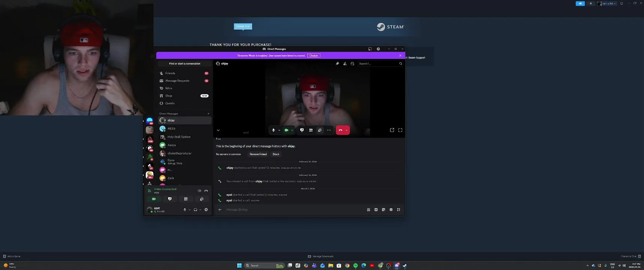644x270 pixels.
Task: Attach a file with plus button
Action: 220,210
